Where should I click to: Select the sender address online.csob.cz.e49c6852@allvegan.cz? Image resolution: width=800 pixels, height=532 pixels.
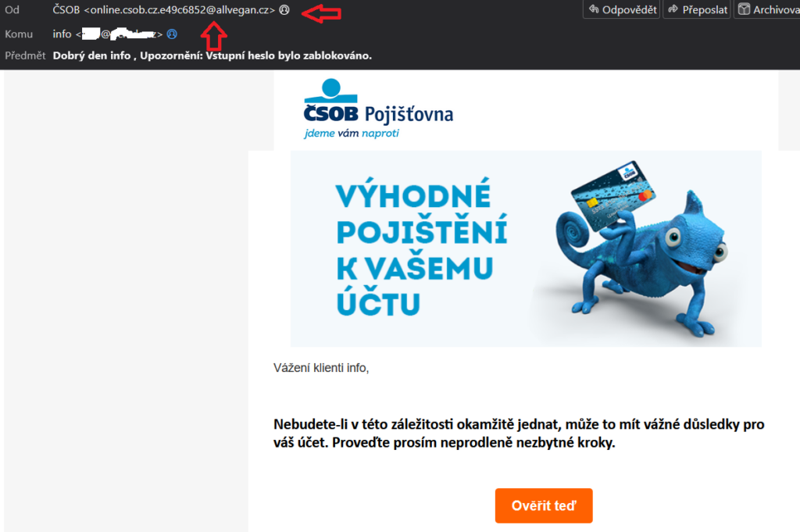click(179, 9)
